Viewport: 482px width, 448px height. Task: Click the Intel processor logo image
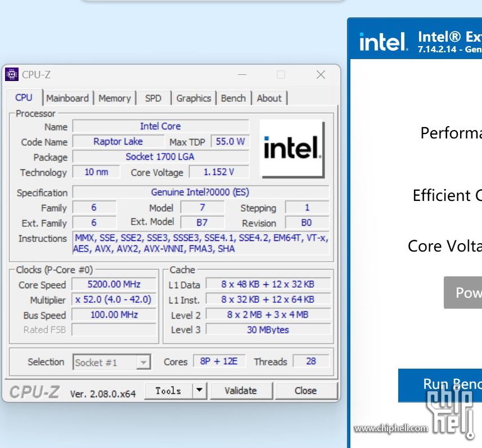pos(292,149)
